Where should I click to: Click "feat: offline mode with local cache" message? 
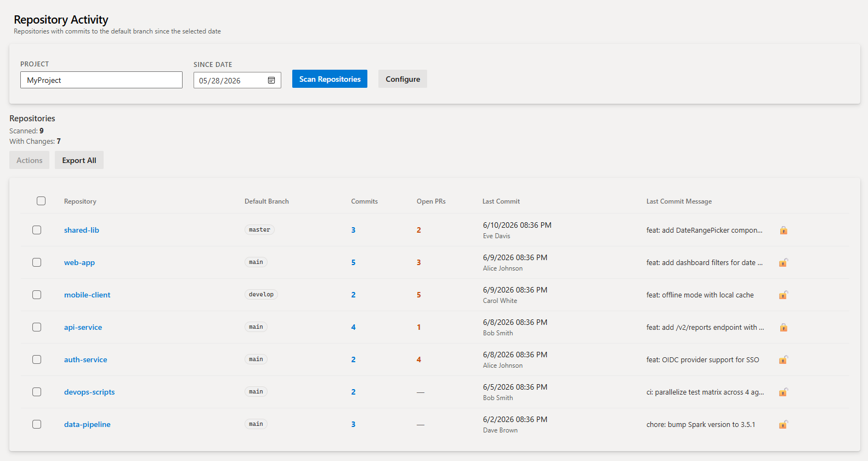[700, 295]
